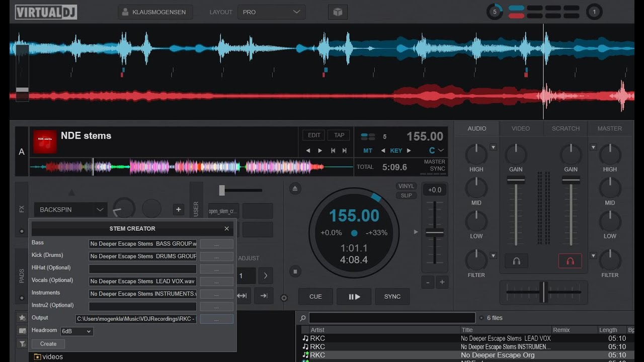Click the TAP tempo button

click(339, 135)
